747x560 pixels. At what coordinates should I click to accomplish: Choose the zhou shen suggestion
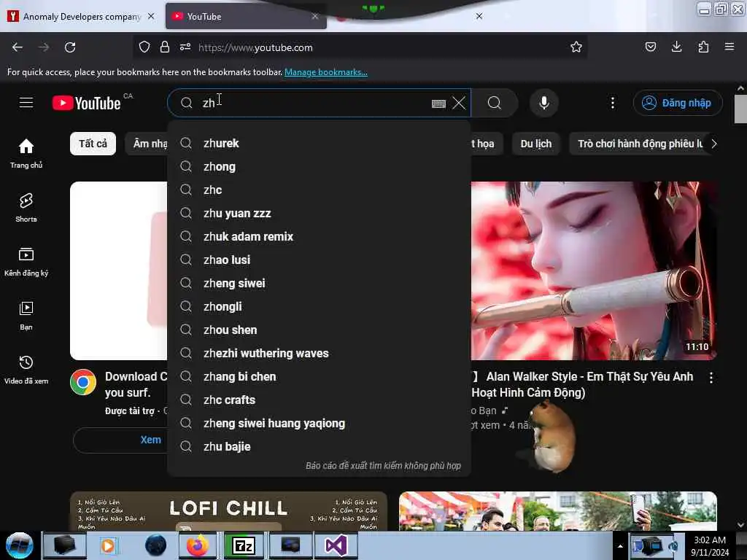click(x=320, y=330)
